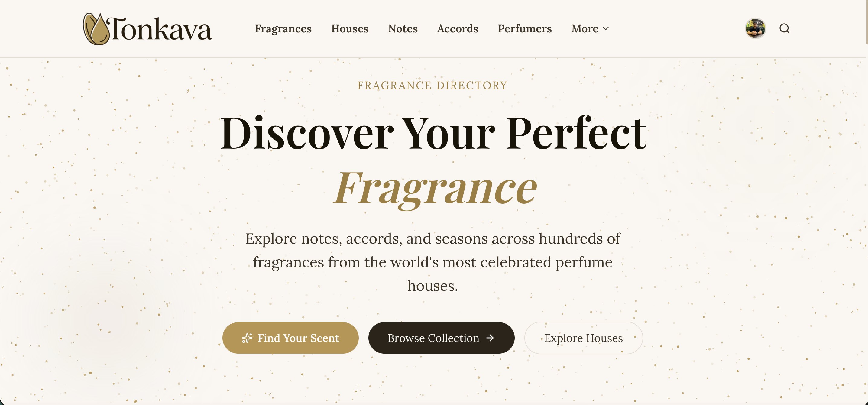Open the user profile avatar
868x405 pixels.
point(755,29)
